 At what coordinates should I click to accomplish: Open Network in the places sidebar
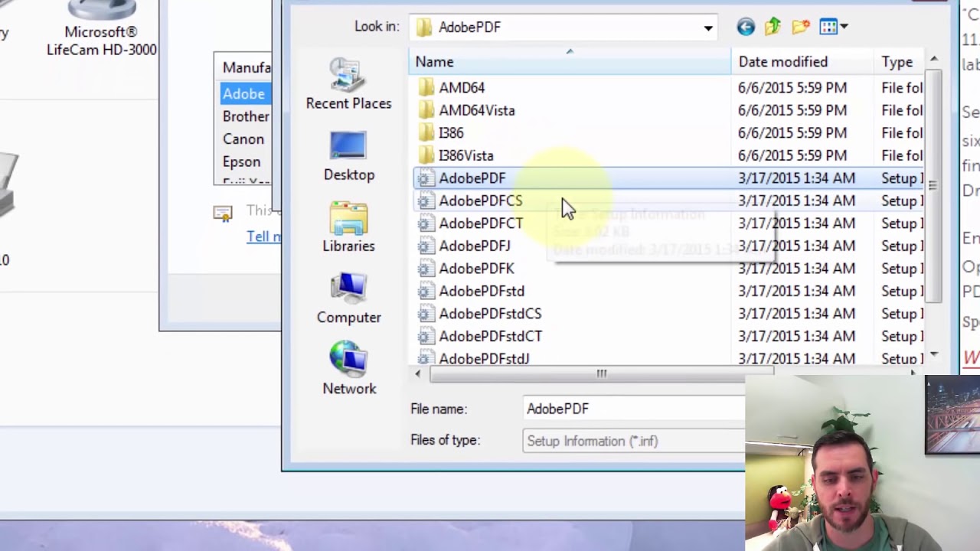click(349, 369)
